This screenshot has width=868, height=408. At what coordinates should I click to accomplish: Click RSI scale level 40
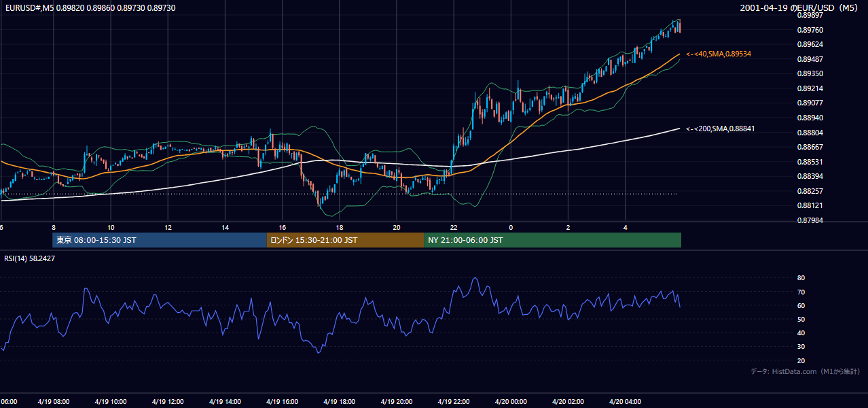(801, 333)
